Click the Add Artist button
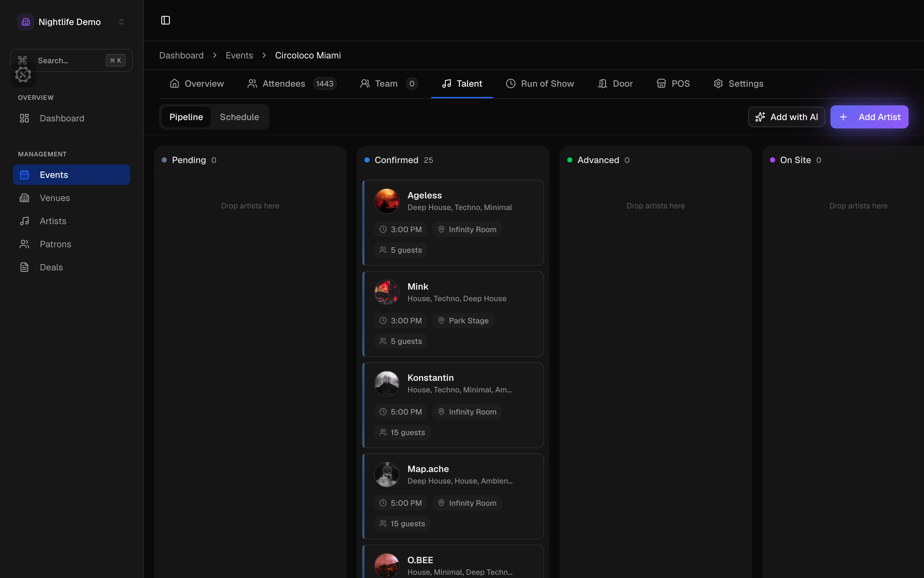Image resolution: width=924 pixels, height=578 pixels. click(869, 117)
